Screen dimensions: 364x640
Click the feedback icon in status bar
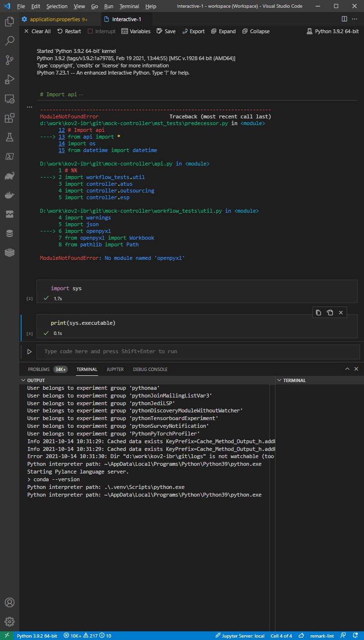[x=344, y=636]
